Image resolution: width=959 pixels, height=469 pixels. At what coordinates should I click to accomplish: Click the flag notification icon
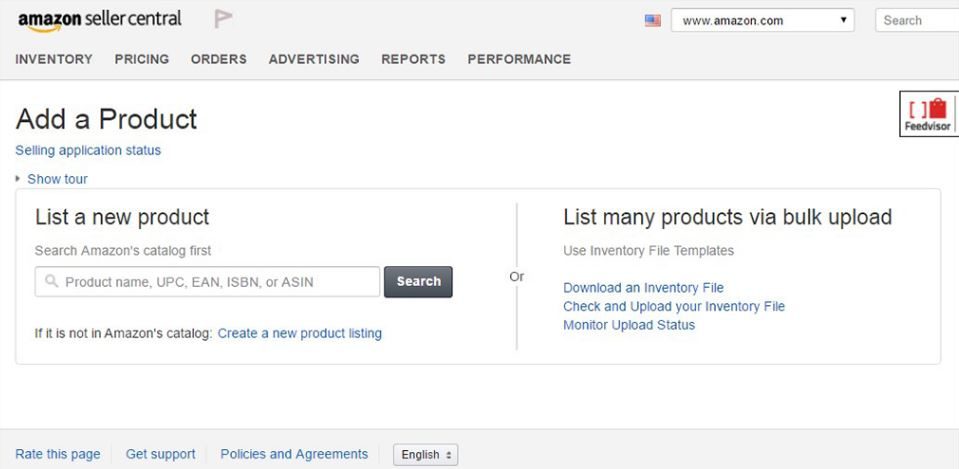(x=223, y=19)
